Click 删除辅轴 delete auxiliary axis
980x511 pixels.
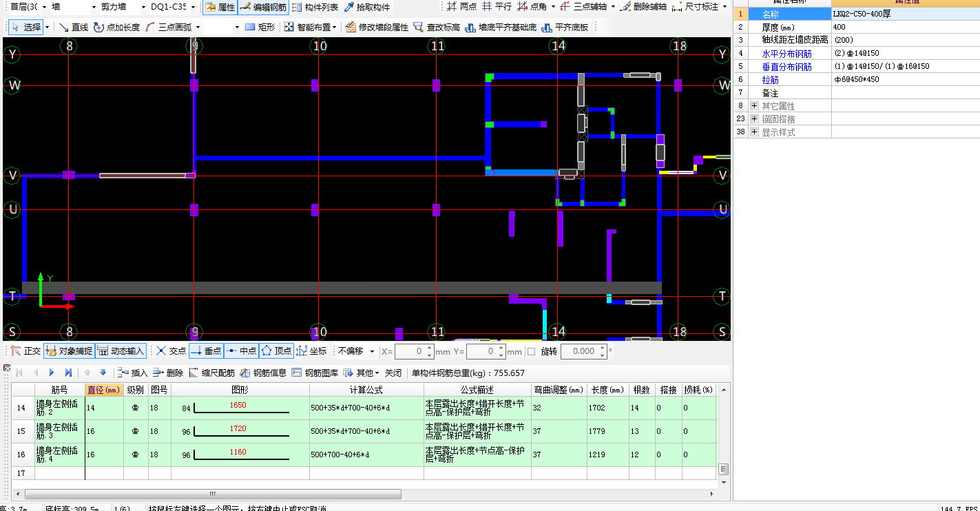pyautogui.click(x=643, y=7)
